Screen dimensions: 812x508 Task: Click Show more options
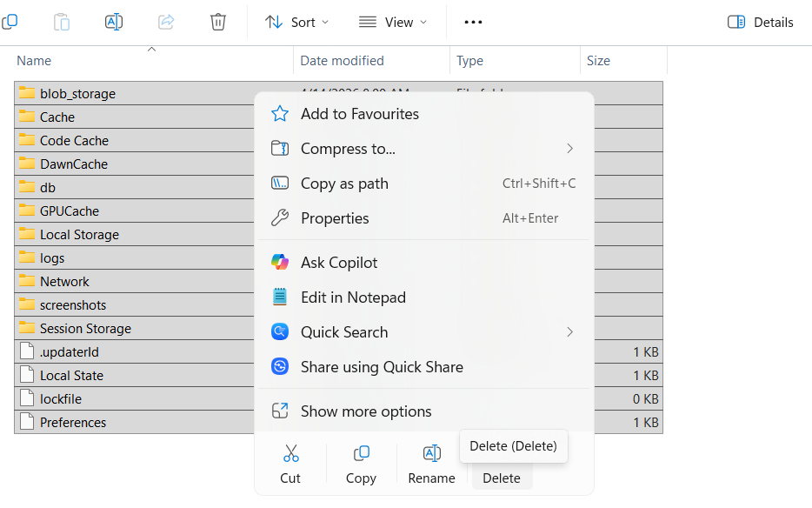click(366, 411)
